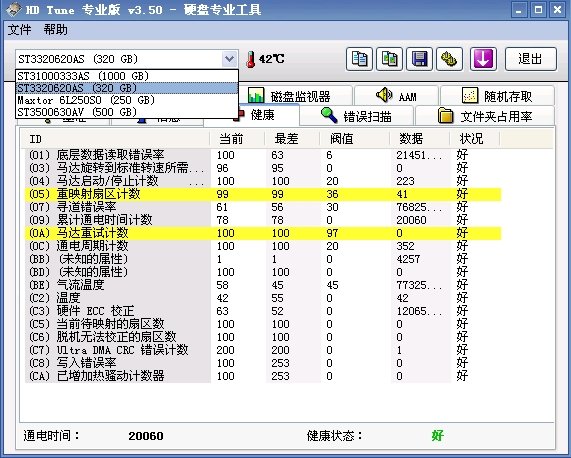Click the thermometer temperature icon
Image resolution: width=571 pixels, height=458 pixels.
pyautogui.click(x=251, y=59)
